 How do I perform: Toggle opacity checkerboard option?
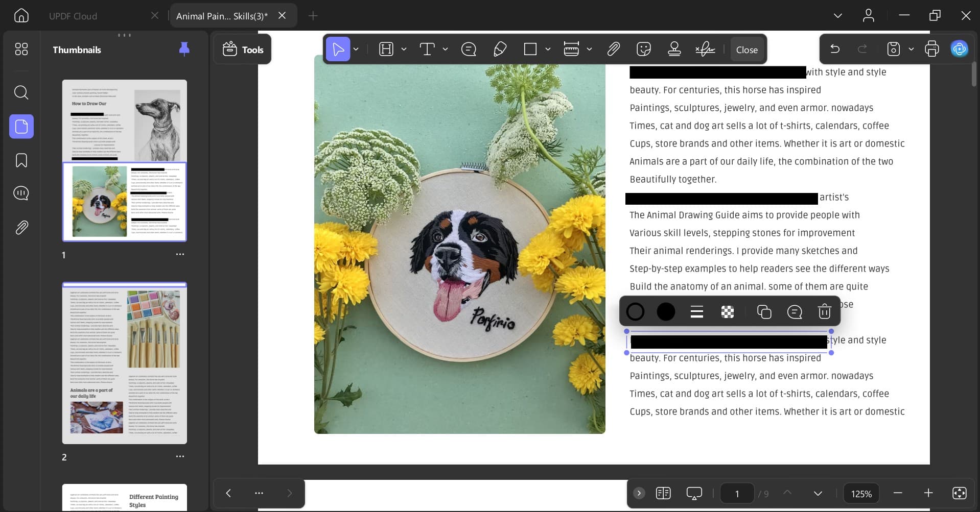point(728,312)
